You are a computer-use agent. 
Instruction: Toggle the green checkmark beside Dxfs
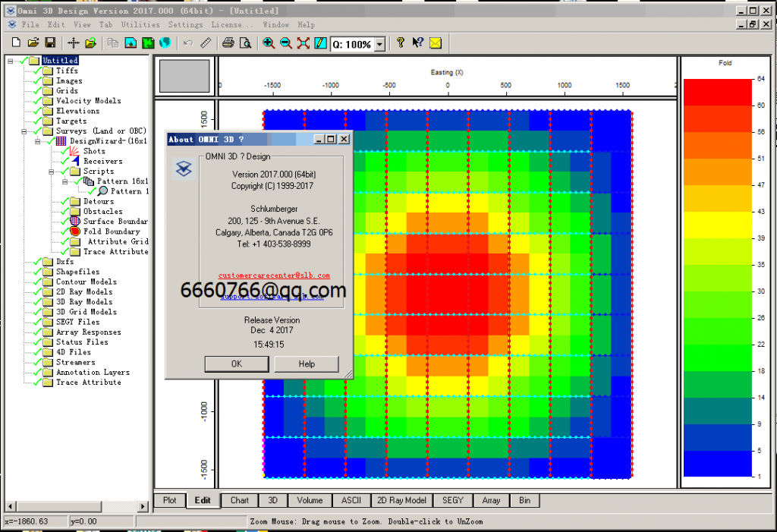click(x=37, y=261)
